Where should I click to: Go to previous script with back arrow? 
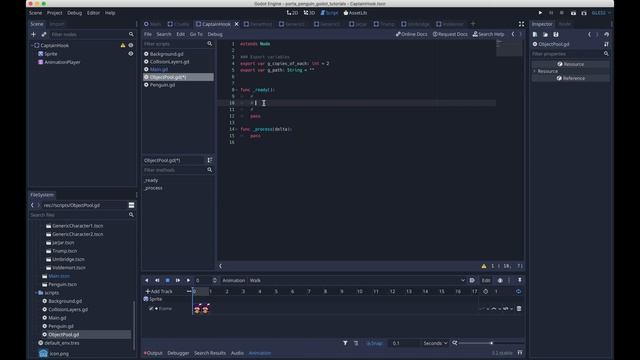click(513, 34)
